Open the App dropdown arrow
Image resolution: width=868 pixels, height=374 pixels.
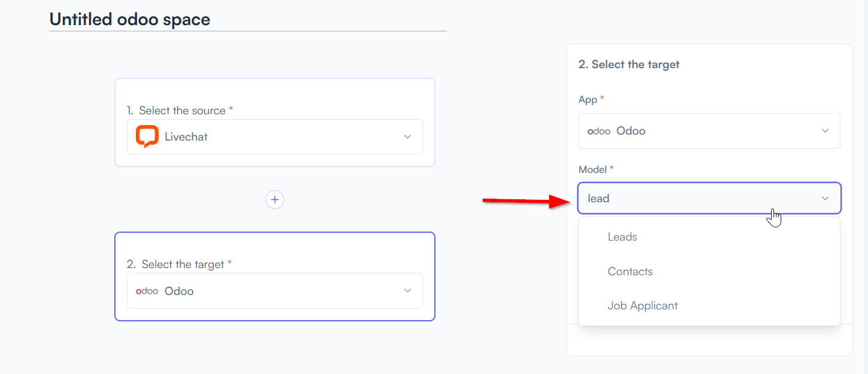coord(825,131)
